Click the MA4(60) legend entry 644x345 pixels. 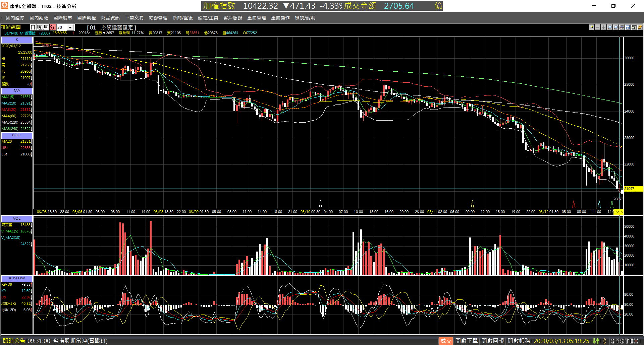16,116
